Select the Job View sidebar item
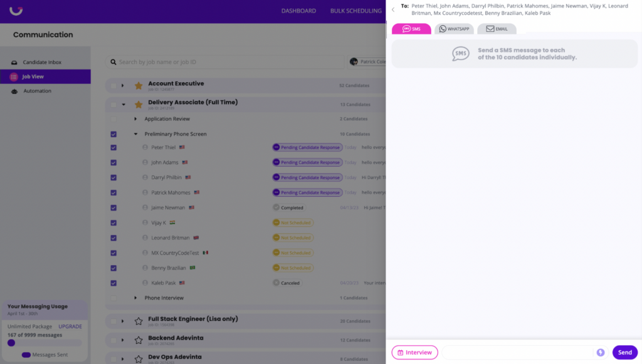642x364 pixels. pos(45,76)
